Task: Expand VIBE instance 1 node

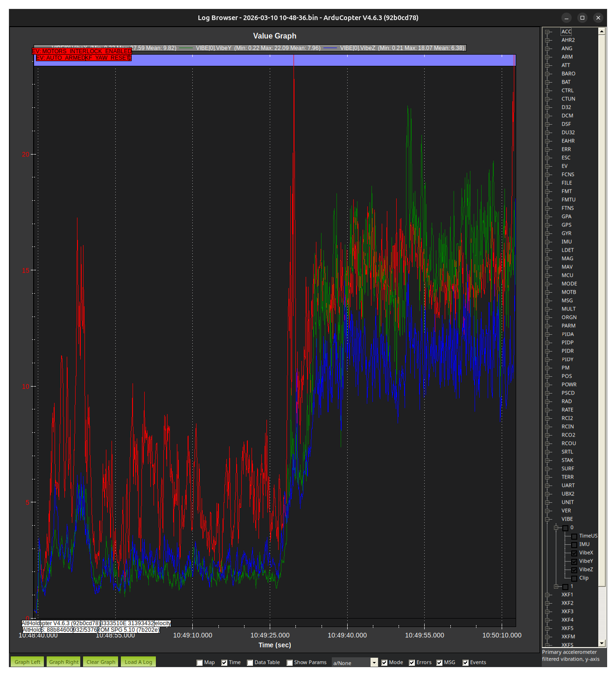Action: [556, 586]
